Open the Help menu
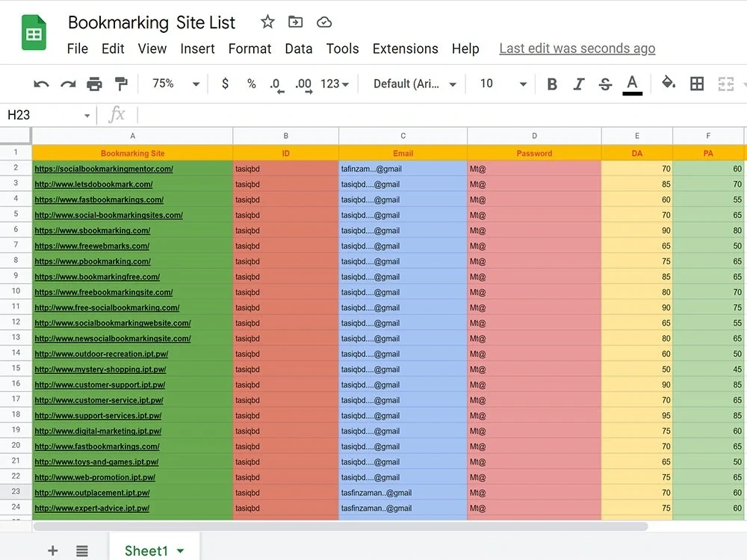This screenshot has width=747, height=560. 465,49
